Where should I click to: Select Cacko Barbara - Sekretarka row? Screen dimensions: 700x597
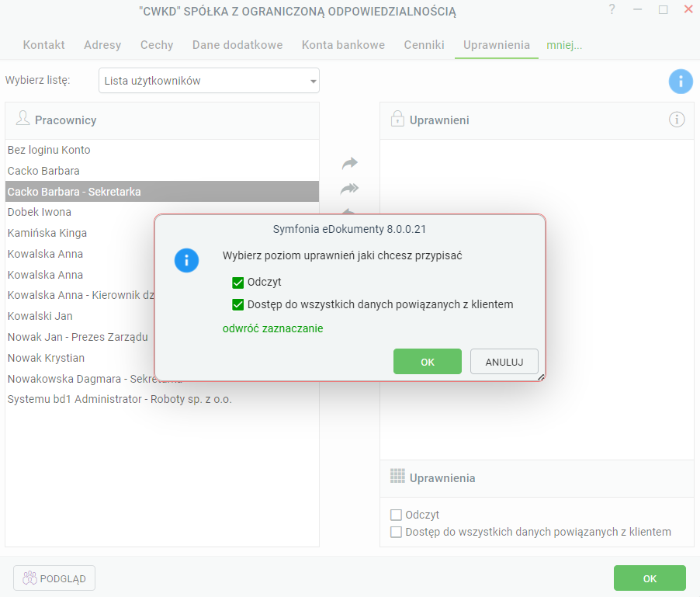[x=162, y=192]
